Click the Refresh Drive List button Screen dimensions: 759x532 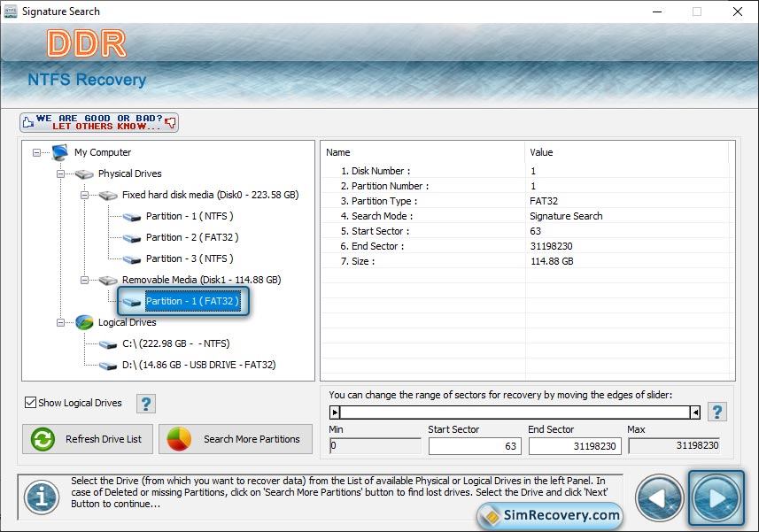[88, 439]
